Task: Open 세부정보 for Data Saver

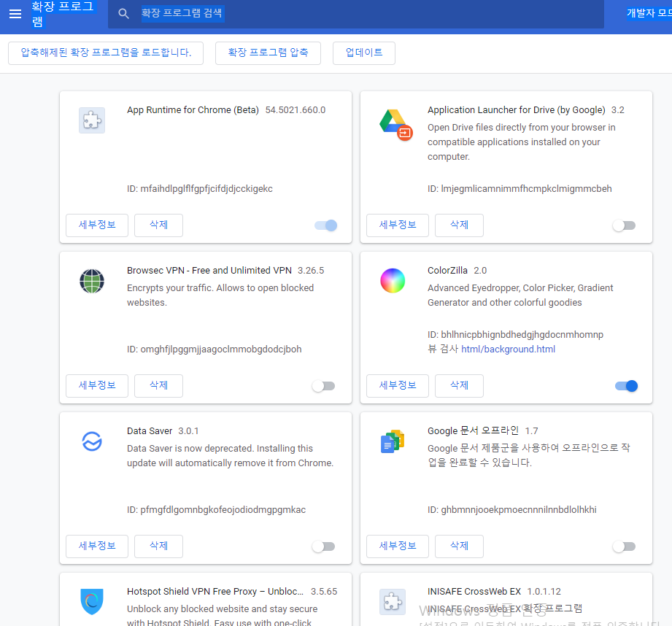Action: [97, 546]
